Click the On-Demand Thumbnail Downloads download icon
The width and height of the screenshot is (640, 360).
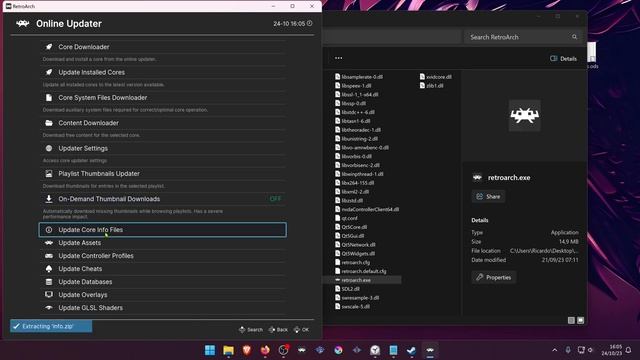pyautogui.click(x=49, y=199)
